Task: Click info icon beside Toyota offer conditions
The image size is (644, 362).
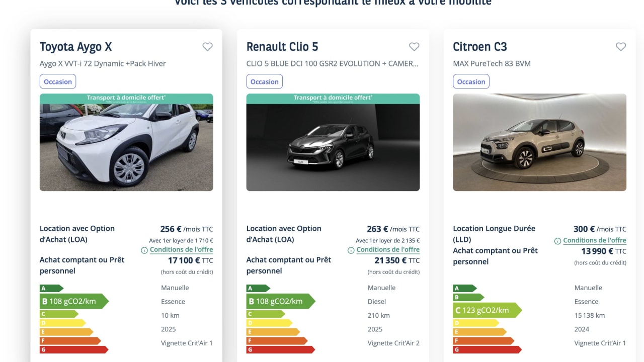Action: (144, 250)
